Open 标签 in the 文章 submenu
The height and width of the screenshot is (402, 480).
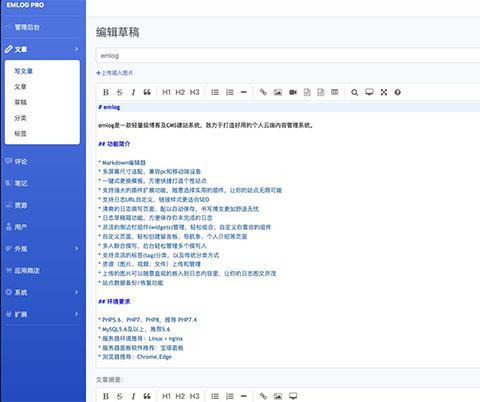pos(20,133)
